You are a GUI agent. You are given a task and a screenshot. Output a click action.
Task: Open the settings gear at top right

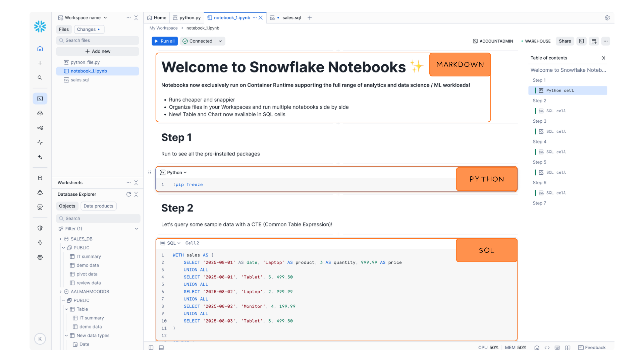(607, 18)
